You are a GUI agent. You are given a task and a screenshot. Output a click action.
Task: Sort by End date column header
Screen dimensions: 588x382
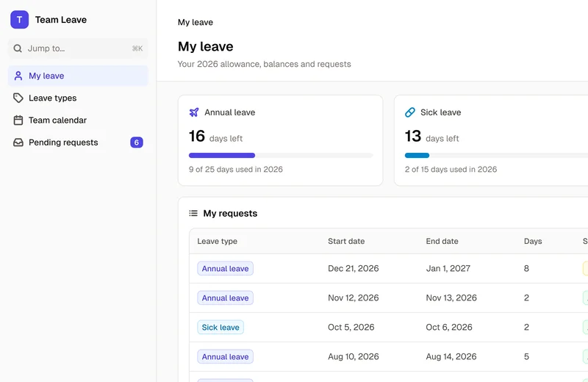point(442,241)
